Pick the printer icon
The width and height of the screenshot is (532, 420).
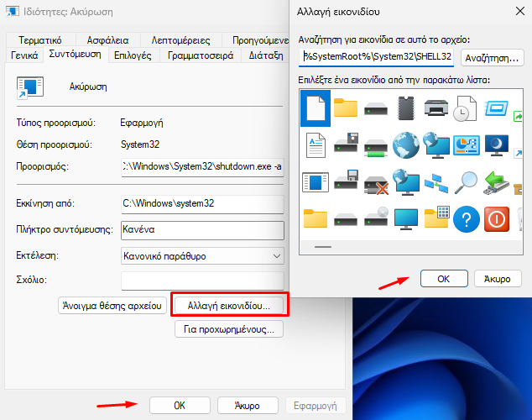pyautogui.click(x=436, y=108)
